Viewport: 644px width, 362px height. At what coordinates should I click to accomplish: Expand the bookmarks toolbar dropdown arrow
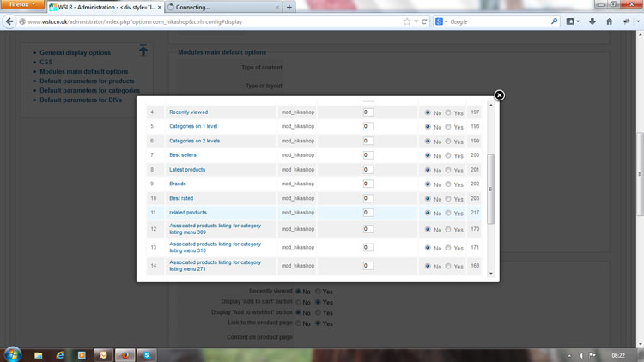(578, 21)
